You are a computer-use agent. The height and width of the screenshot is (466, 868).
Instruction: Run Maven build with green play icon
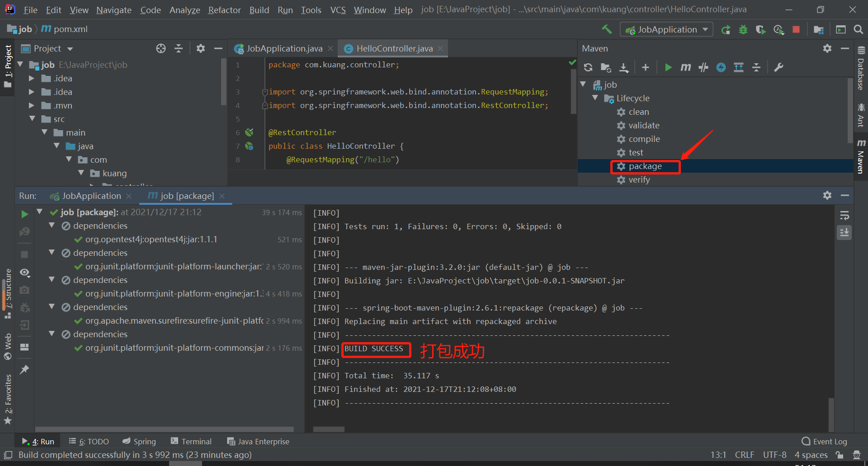point(668,67)
